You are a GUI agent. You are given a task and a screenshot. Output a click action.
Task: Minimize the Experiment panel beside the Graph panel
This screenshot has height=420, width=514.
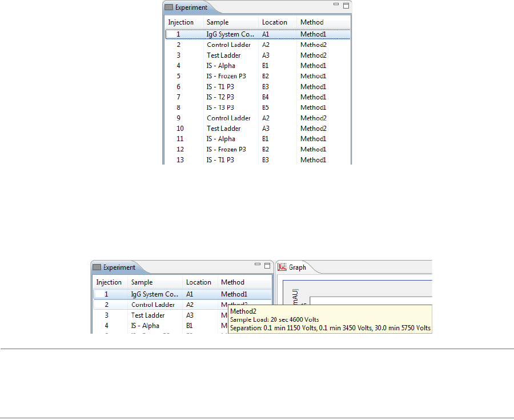(x=258, y=264)
